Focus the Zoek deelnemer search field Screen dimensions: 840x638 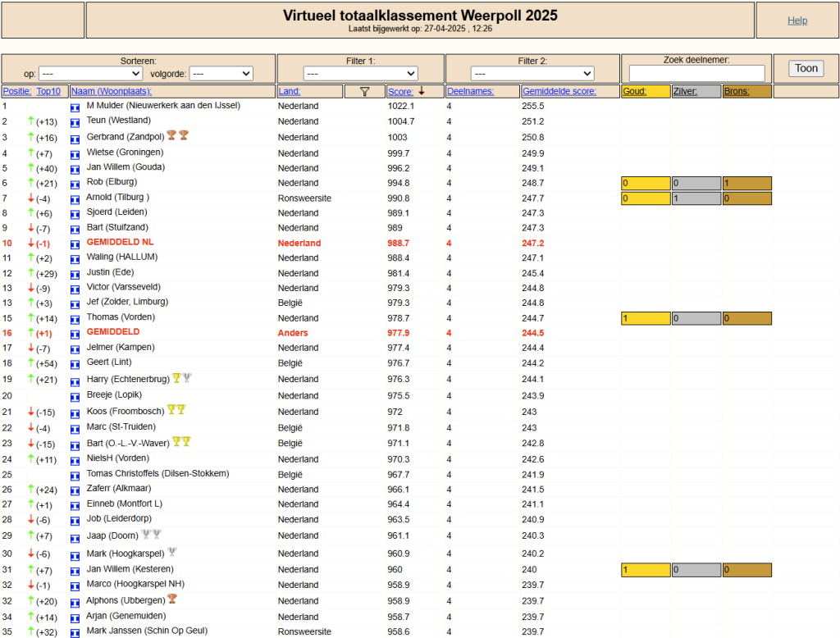pos(696,73)
